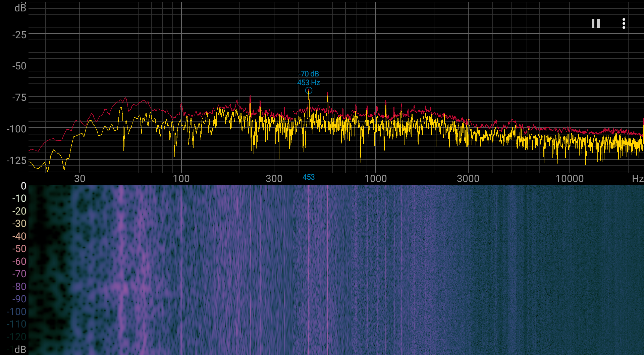Screen dimensions: 644x355
Task: Click the '-75' dB axis label
Action: pos(19,98)
